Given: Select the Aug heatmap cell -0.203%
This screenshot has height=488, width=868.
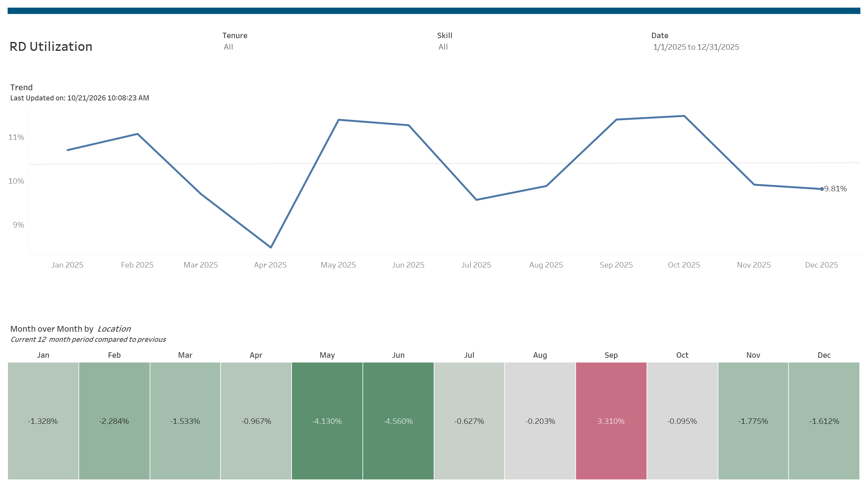Looking at the screenshot, I should [x=540, y=421].
